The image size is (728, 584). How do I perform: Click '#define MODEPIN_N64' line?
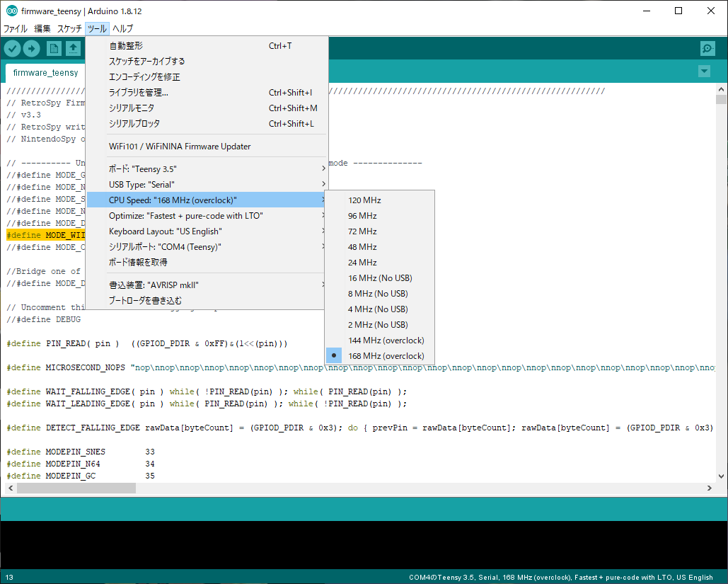click(x=81, y=464)
